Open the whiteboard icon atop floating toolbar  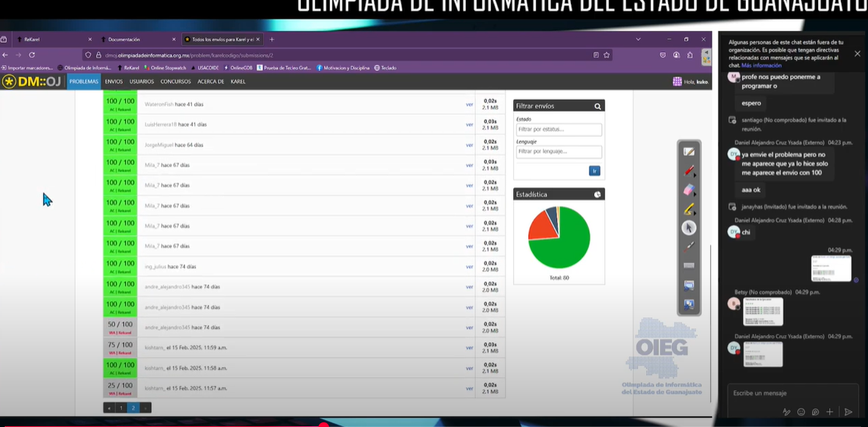(x=688, y=152)
